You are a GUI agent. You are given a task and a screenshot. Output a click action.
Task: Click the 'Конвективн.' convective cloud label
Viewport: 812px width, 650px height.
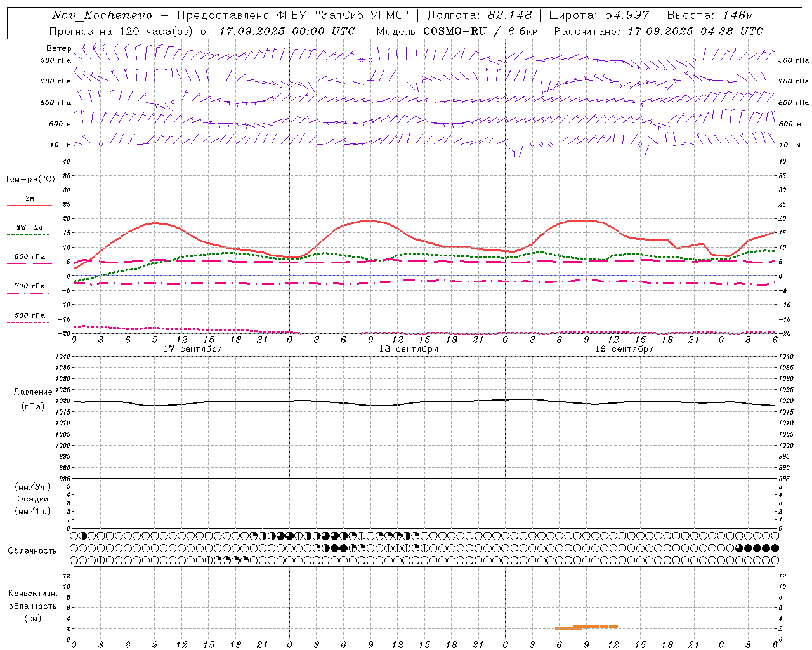tap(32, 594)
